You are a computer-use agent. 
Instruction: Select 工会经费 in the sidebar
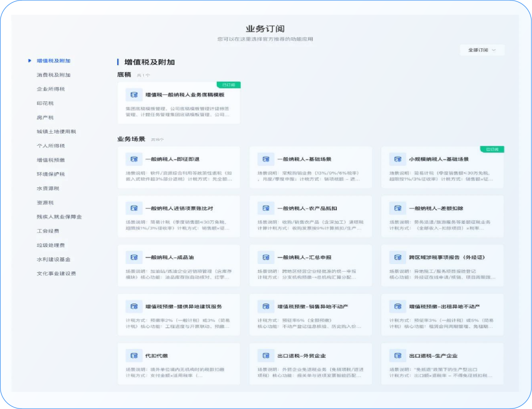pyautogui.click(x=48, y=231)
